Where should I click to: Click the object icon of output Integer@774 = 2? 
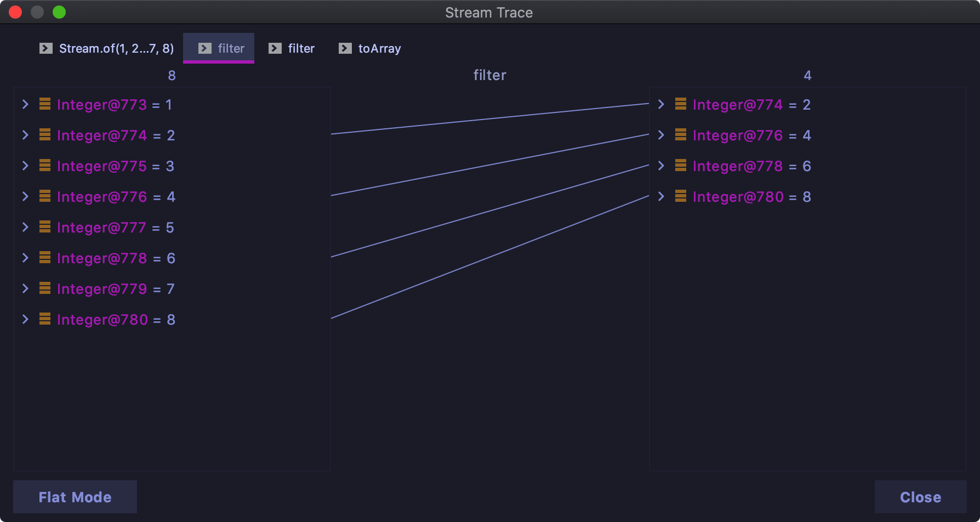pyautogui.click(x=681, y=104)
